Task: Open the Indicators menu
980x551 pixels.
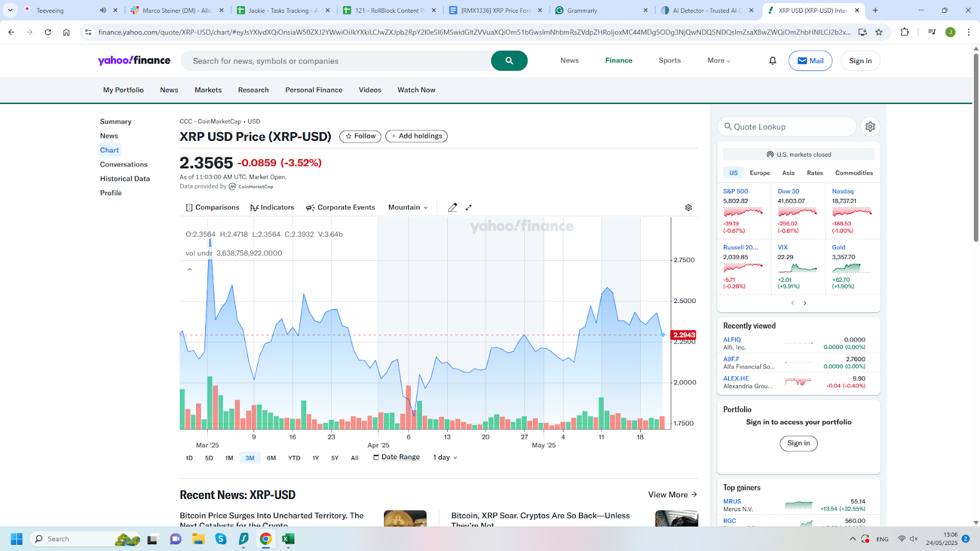Action: pos(272,208)
